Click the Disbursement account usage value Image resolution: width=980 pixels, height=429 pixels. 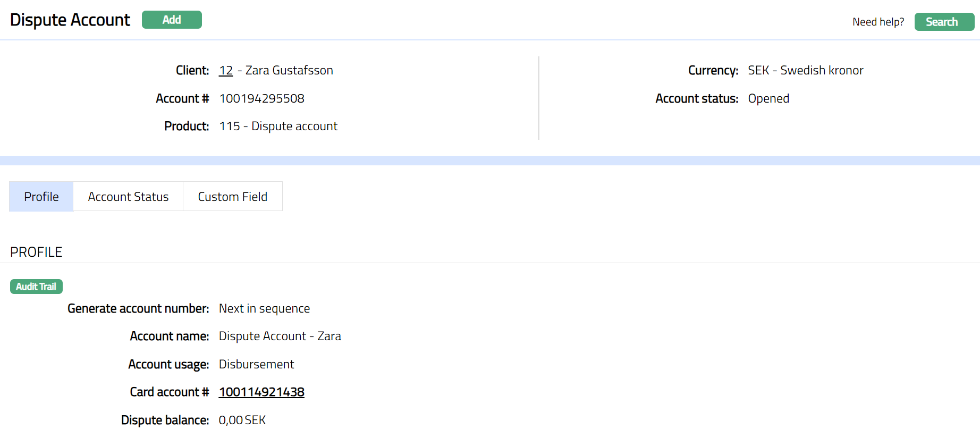click(x=256, y=365)
